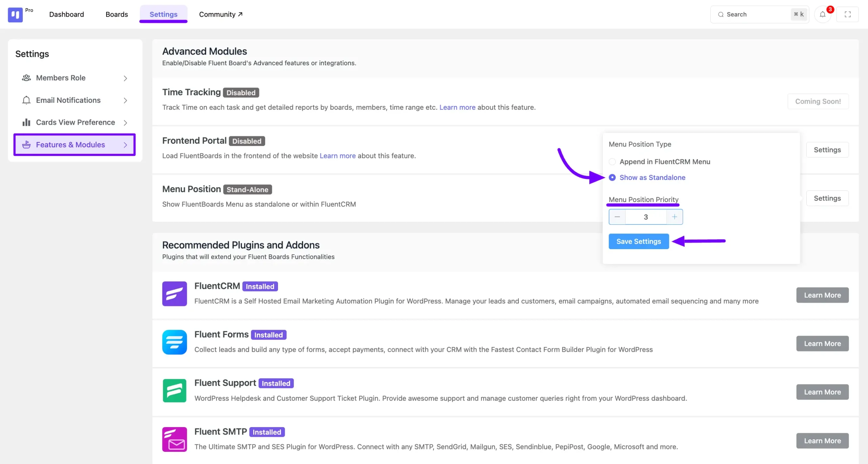The width and height of the screenshot is (868, 464).
Task: Increase menu position priority with plus
Action: 674,217
